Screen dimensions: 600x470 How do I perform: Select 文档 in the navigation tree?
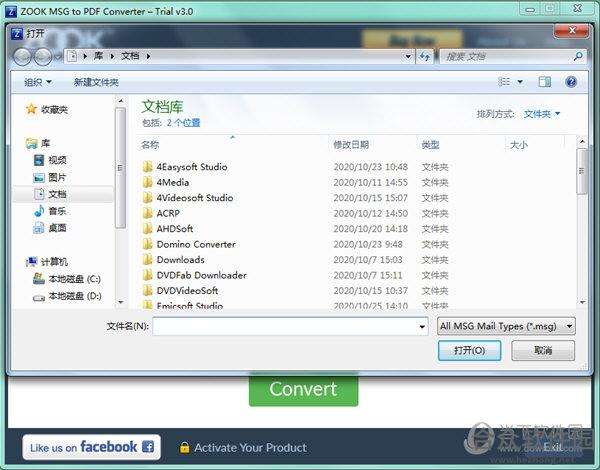click(x=63, y=194)
